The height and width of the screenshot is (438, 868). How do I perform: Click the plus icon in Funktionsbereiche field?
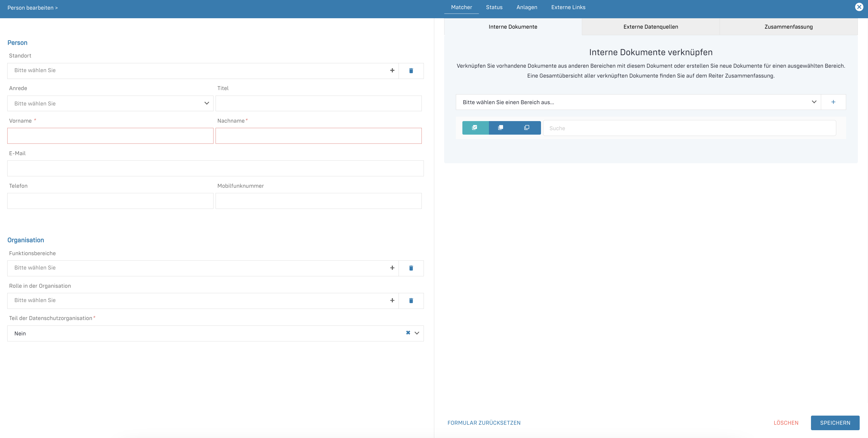click(392, 268)
